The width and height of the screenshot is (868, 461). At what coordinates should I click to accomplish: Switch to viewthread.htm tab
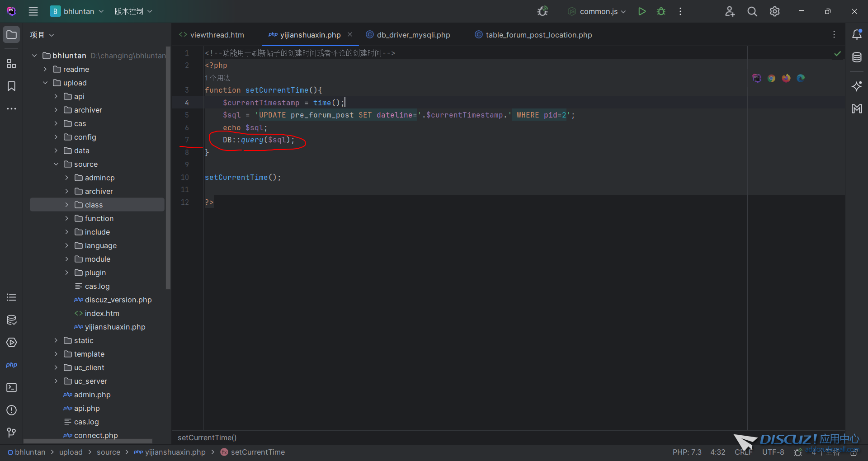pos(217,35)
